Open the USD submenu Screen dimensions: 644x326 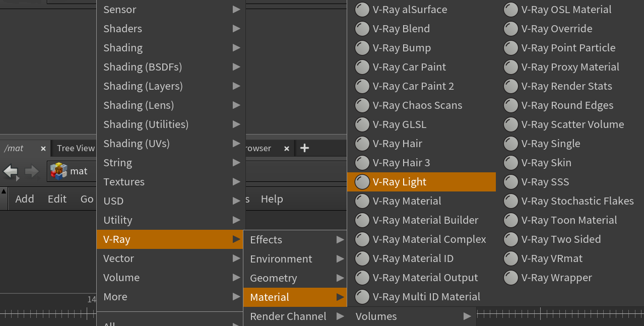[171, 201]
